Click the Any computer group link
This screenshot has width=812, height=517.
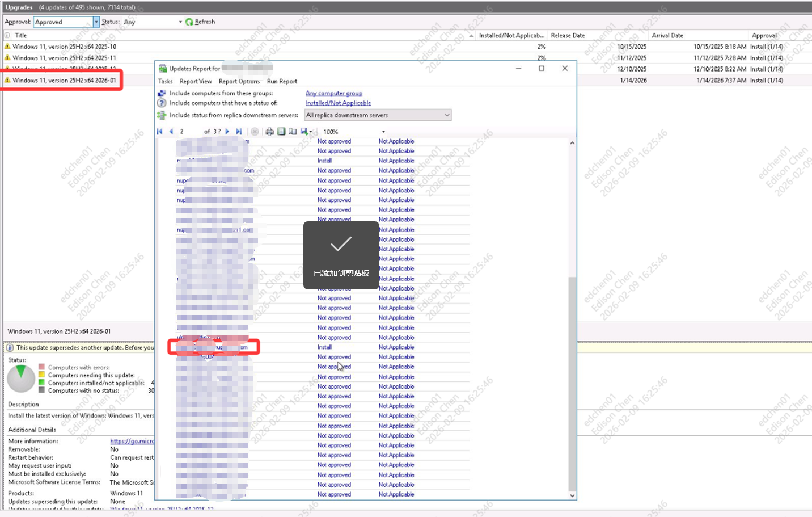(334, 93)
